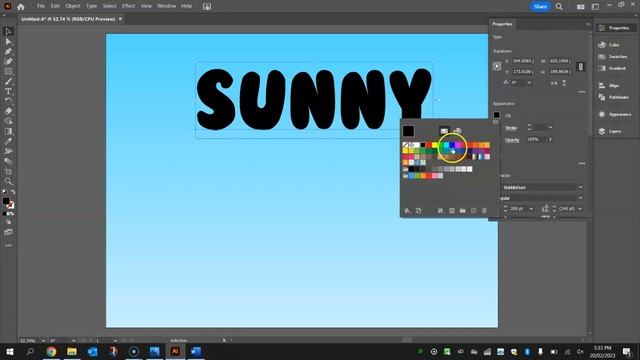Screen dimensions: 640x360
Task: Open Swatches panel from side dock
Action: [x=613, y=57]
